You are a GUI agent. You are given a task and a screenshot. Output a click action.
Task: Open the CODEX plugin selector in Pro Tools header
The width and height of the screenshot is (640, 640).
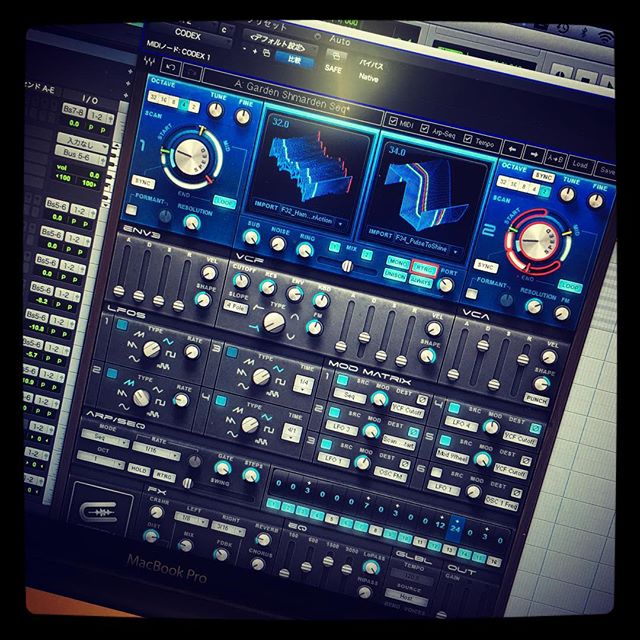(192, 36)
